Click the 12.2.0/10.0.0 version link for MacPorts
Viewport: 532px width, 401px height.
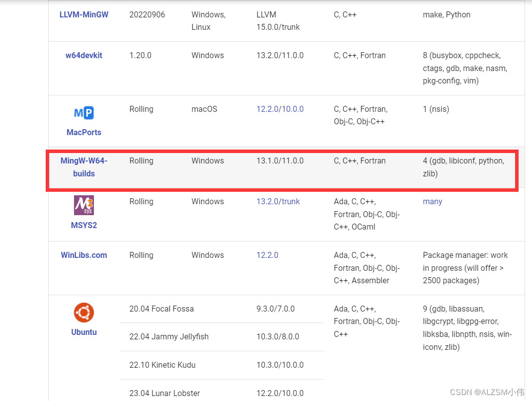280,109
